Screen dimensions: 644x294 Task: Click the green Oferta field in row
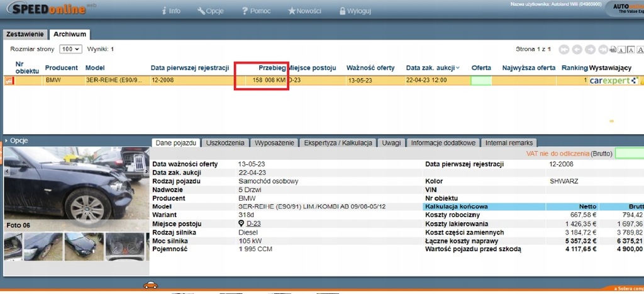481,81
